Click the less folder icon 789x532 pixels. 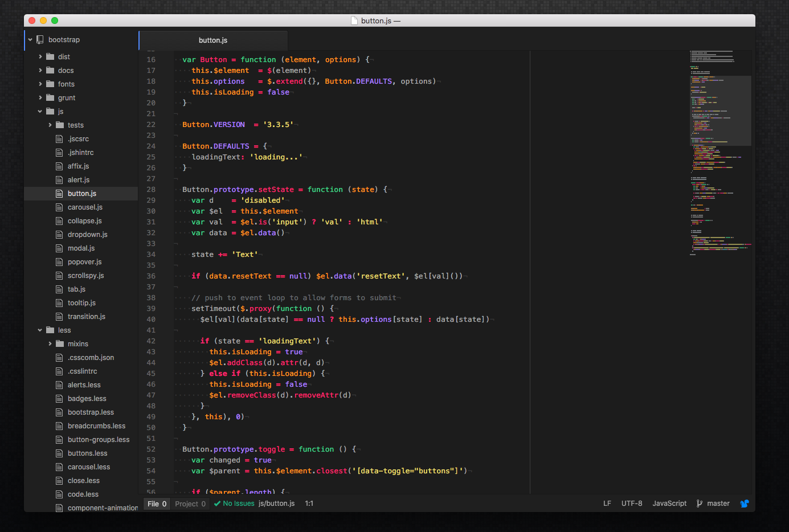pos(50,330)
